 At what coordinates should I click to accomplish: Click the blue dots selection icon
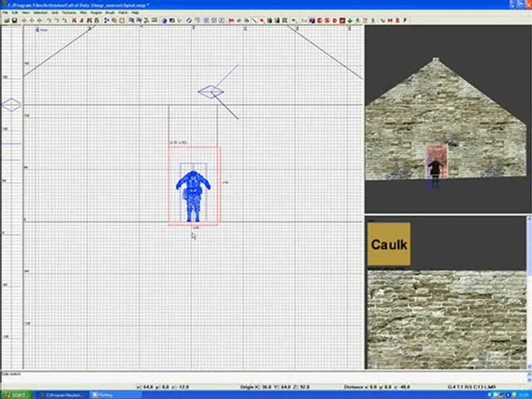point(106,21)
